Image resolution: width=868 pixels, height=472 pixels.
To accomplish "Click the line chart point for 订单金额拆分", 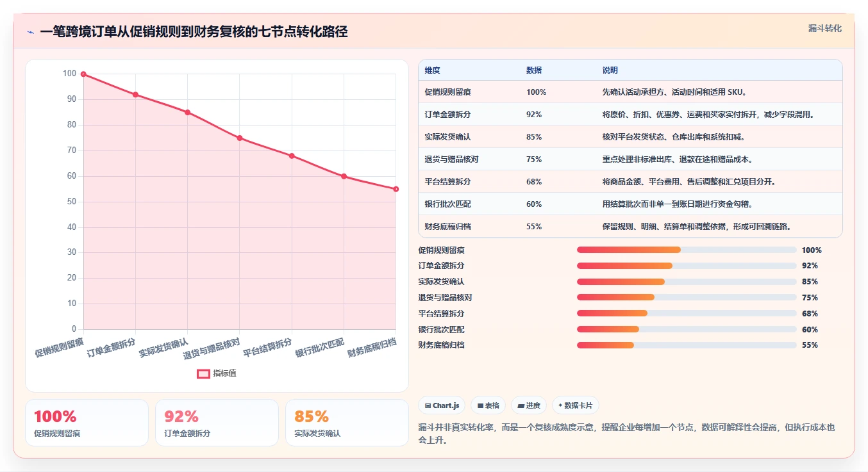I will coord(135,95).
